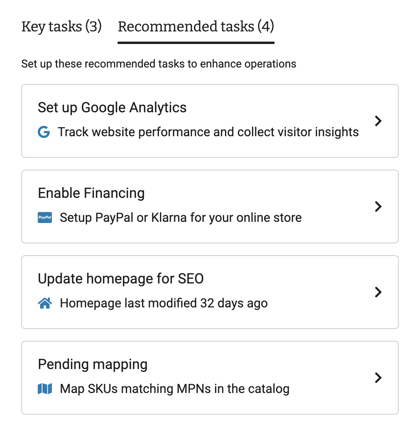The height and width of the screenshot is (435, 420).
Task: Open the Google Analytics chevron arrow
Action: (x=378, y=121)
